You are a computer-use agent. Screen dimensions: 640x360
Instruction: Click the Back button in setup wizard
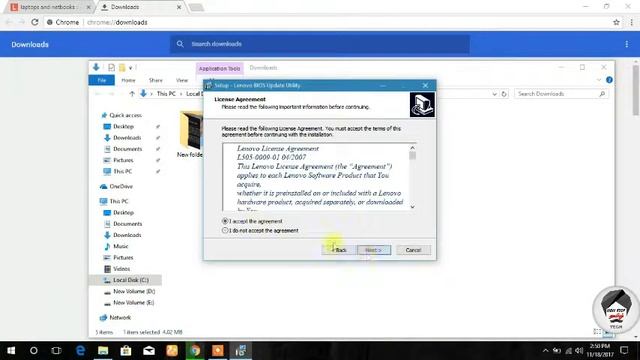click(338, 250)
